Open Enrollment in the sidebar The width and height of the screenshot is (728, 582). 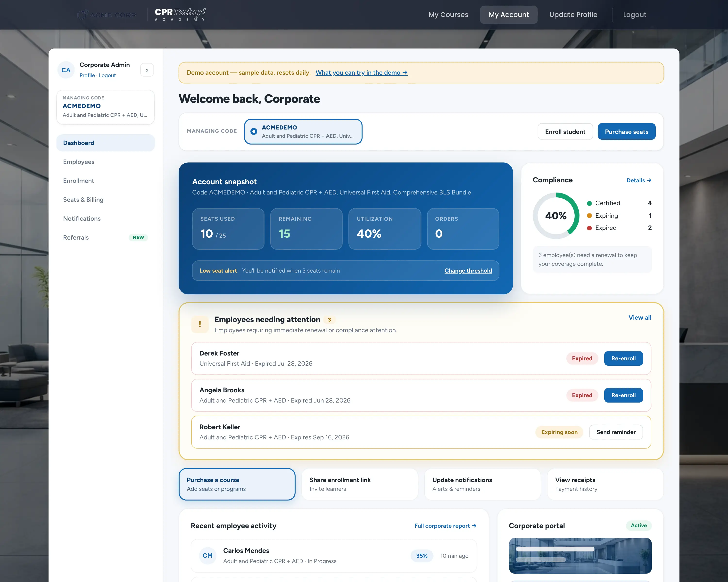click(x=105, y=181)
